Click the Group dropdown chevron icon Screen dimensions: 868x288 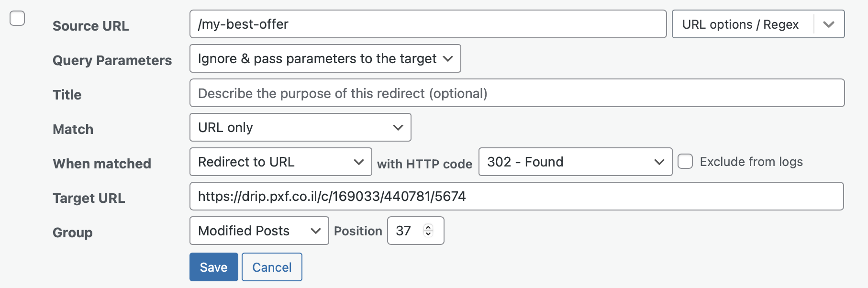click(x=315, y=231)
